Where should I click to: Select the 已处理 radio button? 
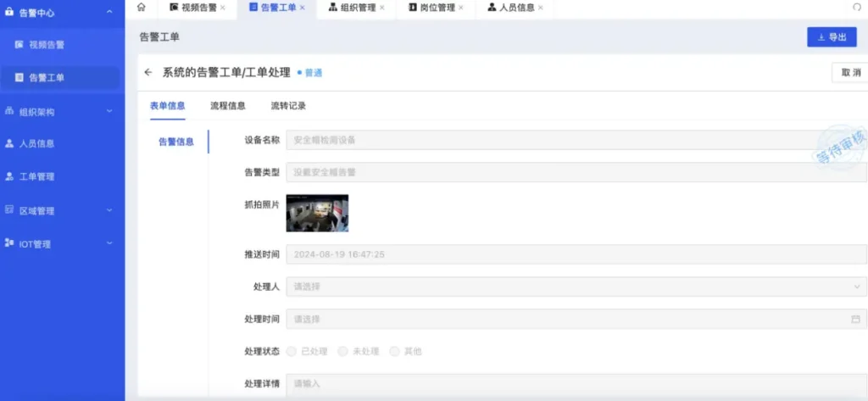(x=292, y=351)
